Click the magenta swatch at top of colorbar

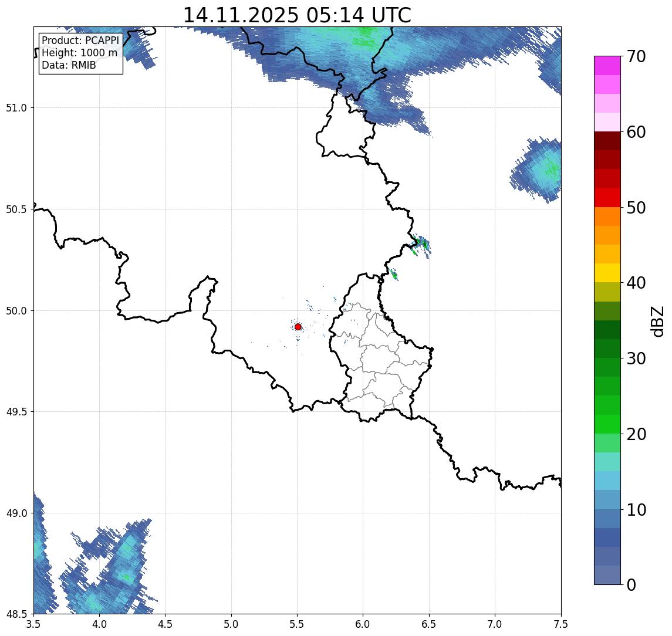[x=607, y=66]
